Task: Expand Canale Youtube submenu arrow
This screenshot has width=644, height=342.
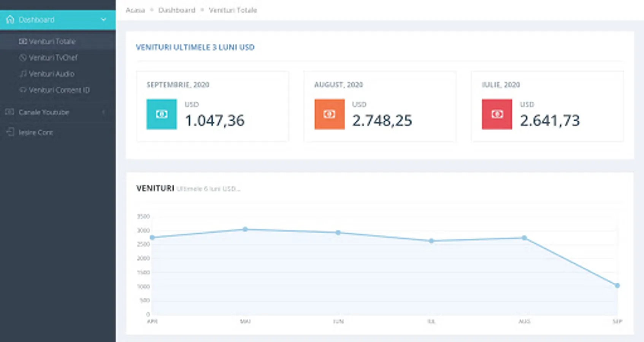Action: [x=103, y=112]
